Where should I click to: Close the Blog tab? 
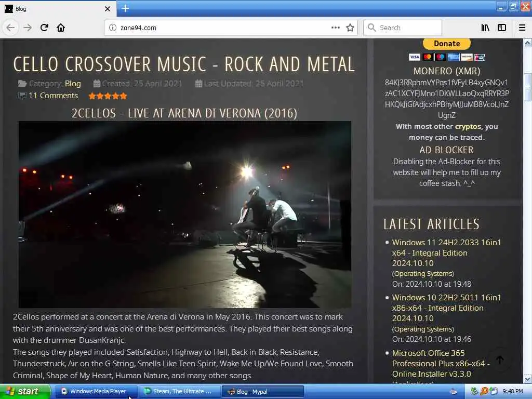coord(108,9)
